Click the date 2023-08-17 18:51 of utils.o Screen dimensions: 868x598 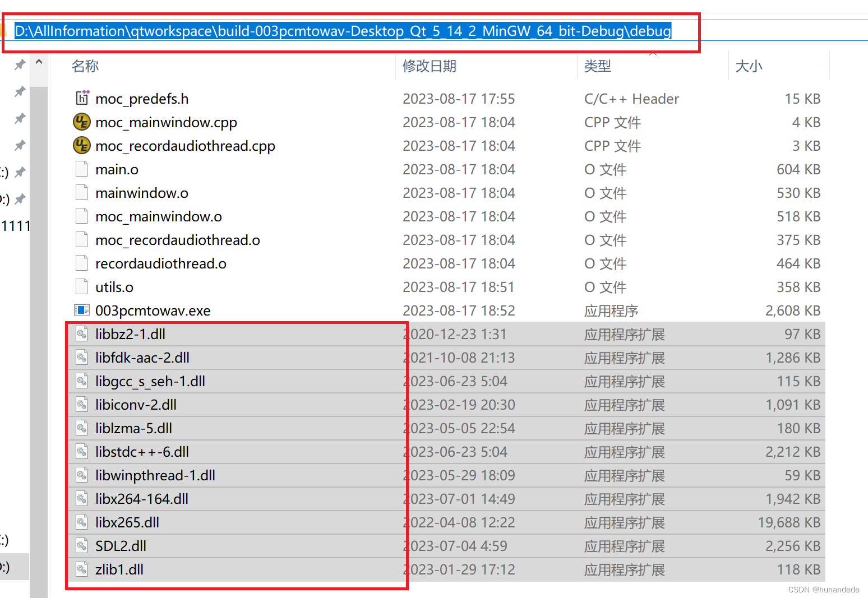[x=459, y=287]
